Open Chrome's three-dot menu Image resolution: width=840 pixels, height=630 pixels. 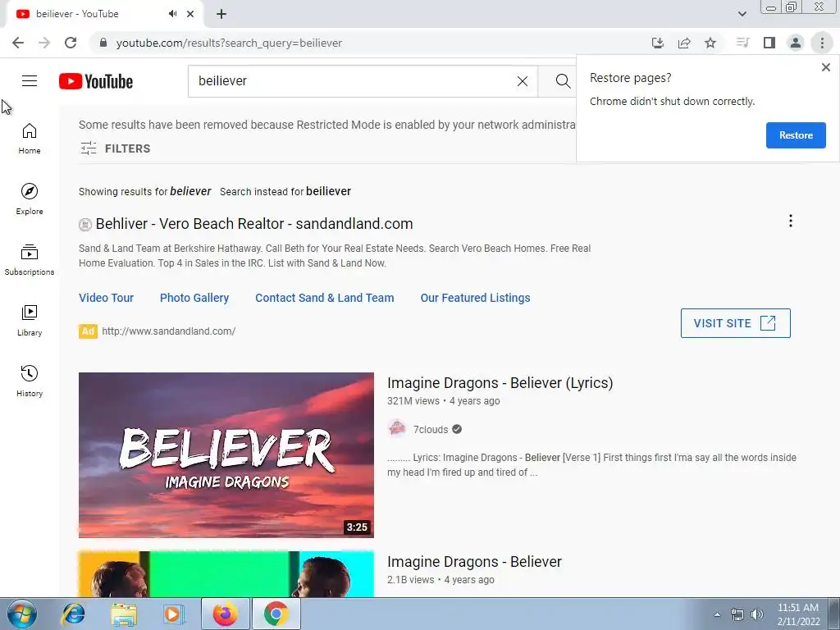click(x=822, y=43)
